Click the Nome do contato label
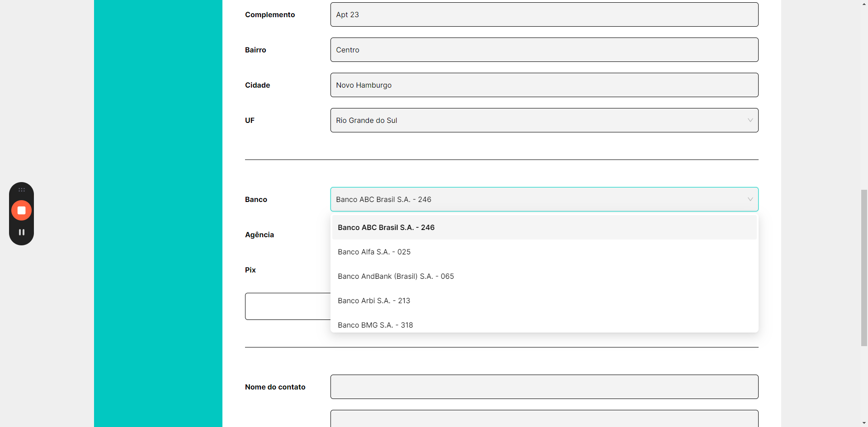The width and height of the screenshot is (868, 427). coord(275,387)
